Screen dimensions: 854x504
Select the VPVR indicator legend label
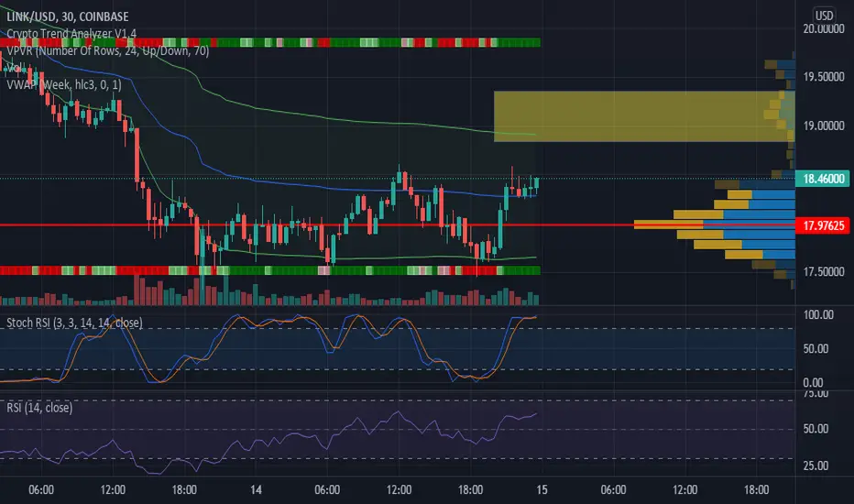[x=108, y=51]
